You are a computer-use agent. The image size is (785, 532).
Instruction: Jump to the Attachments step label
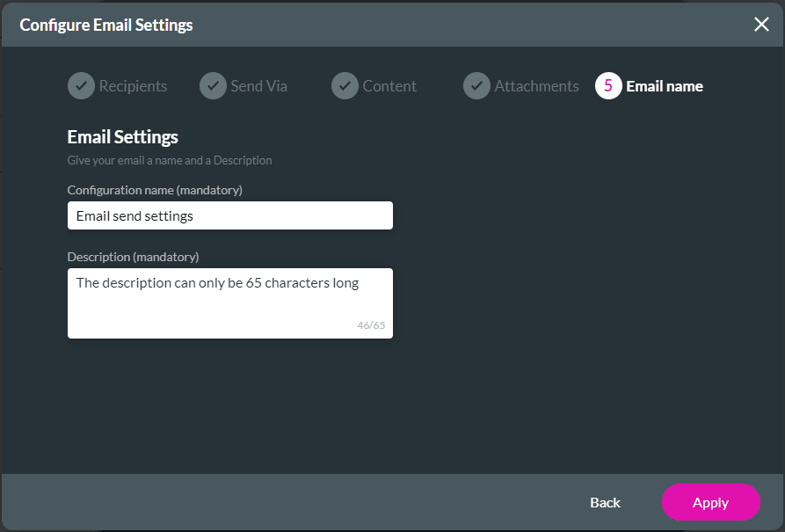point(536,86)
